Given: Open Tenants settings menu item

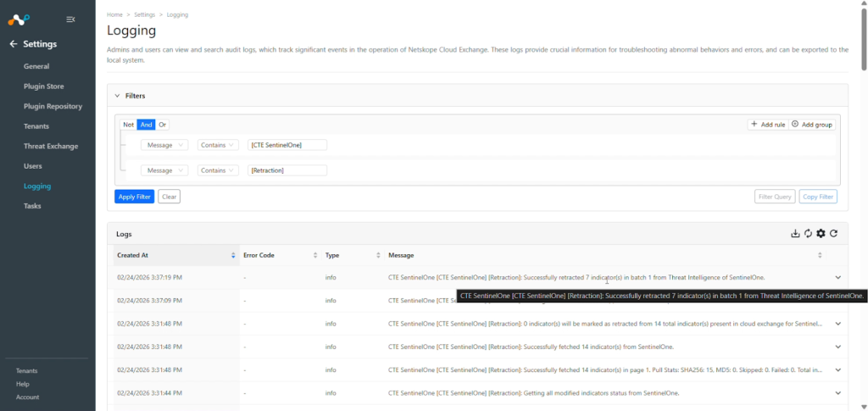Looking at the screenshot, I should point(36,126).
